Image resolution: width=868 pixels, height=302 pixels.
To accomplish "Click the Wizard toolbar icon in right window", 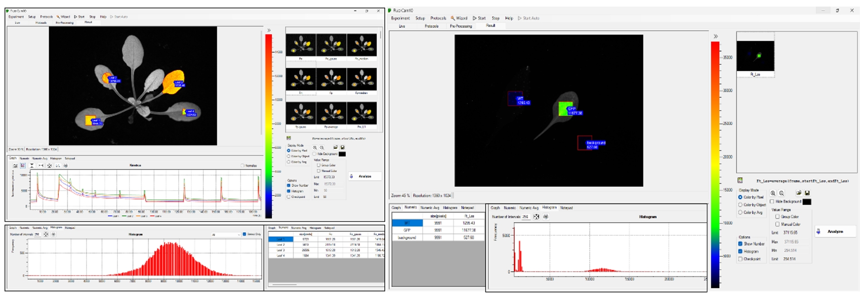I will pyautogui.click(x=459, y=18).
